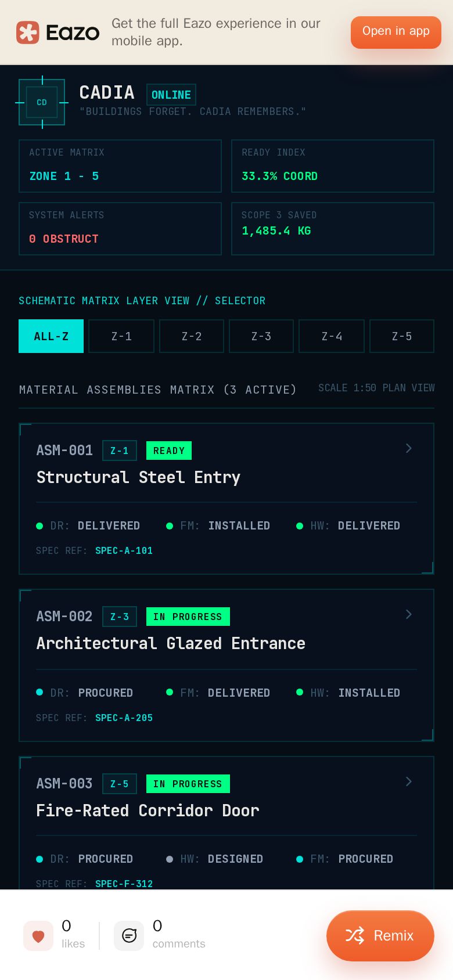Click the Remix shuffle icon

[355, 935]
